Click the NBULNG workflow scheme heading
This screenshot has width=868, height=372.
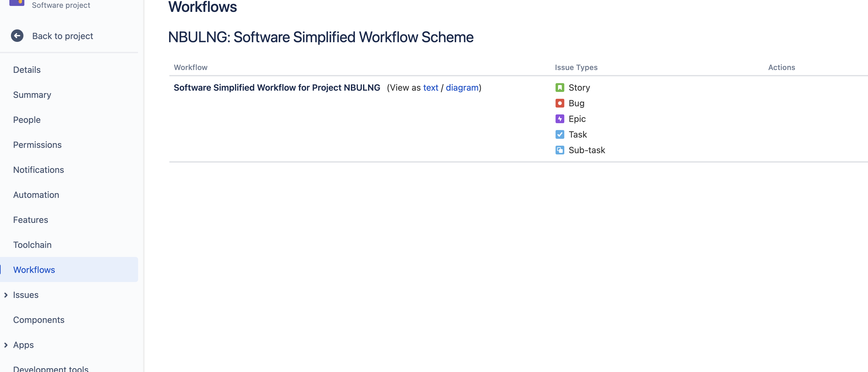(321, 37)
